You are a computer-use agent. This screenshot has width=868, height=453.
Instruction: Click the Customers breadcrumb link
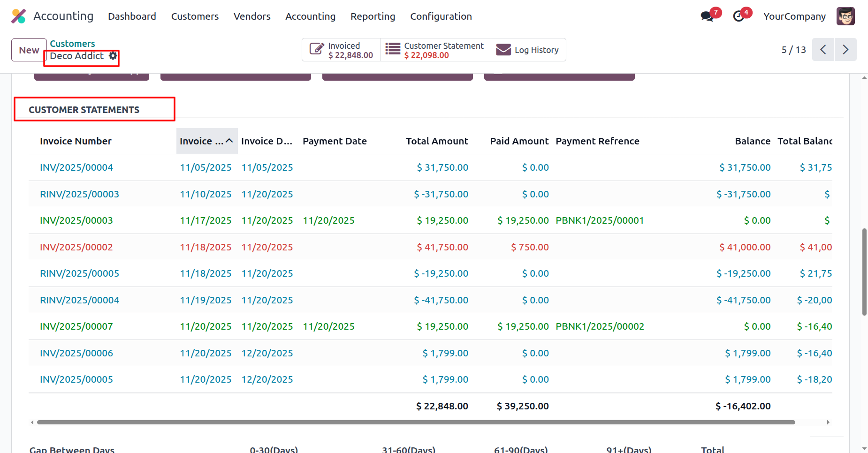pyautogui.click(x=72, y=44)
